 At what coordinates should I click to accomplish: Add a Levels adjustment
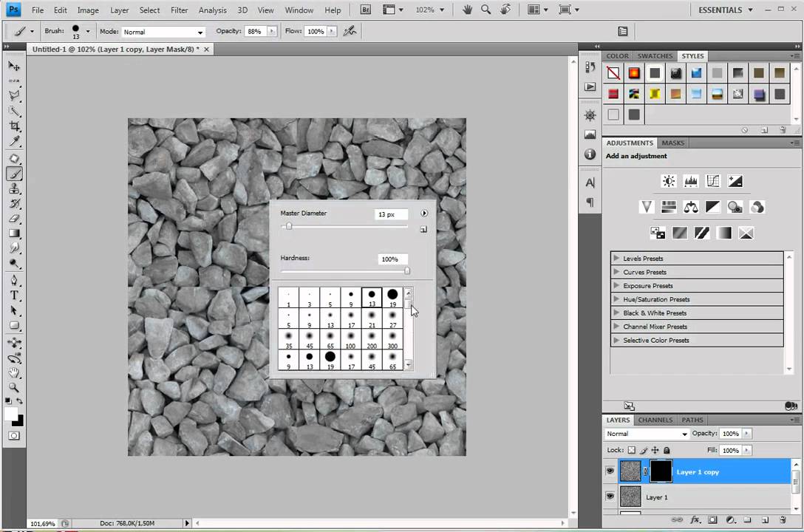(691, 181)
